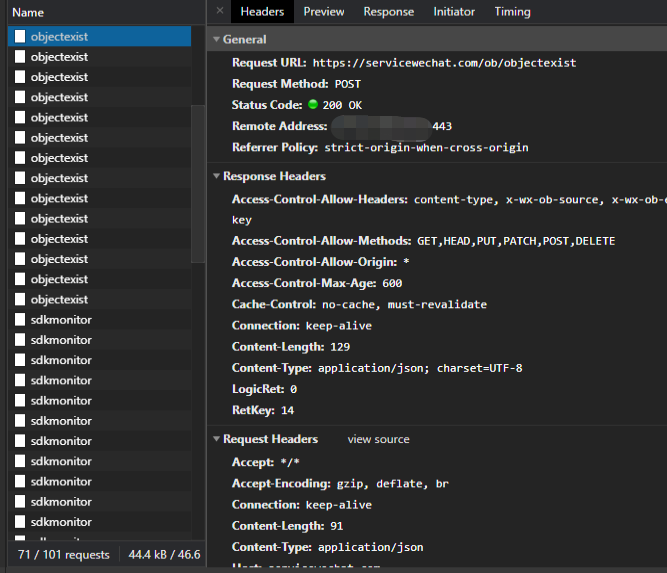Click the Access-Control-Max-Age 600 value
The width and height of the screenshot is (667, 573).
click(392, 283)
